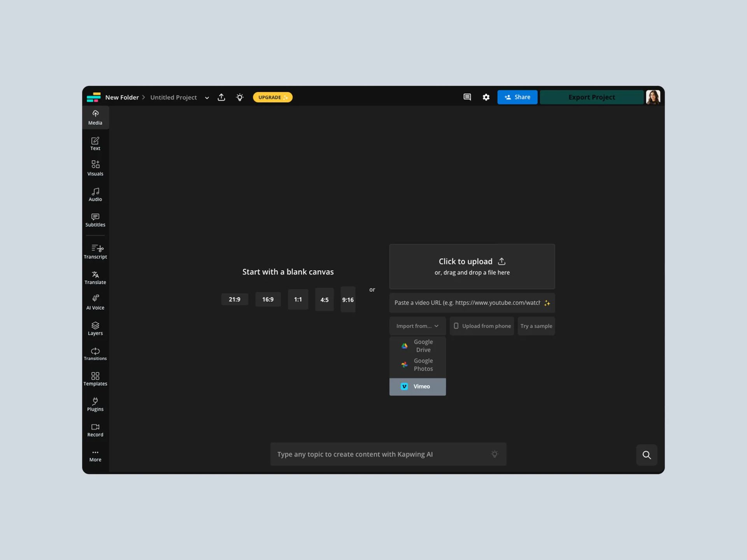The image size is (747, 560).
Task: Click the Upload from phone button
Action: point(482,326)
